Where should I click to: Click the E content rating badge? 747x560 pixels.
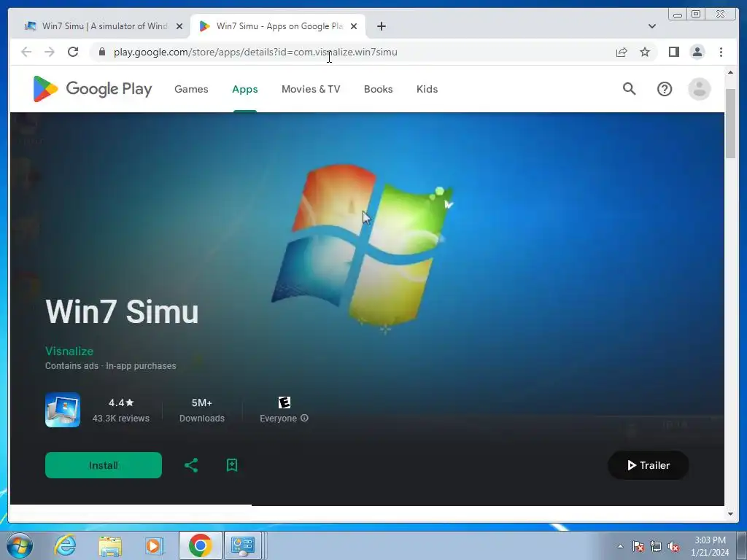click(285, 402)
